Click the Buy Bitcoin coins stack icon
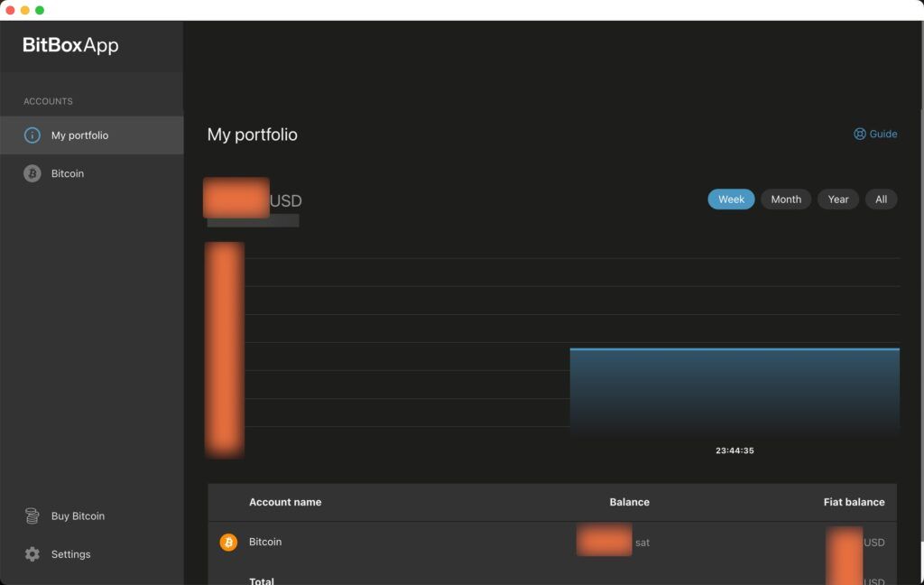924x585 pixels. point(32,516)
